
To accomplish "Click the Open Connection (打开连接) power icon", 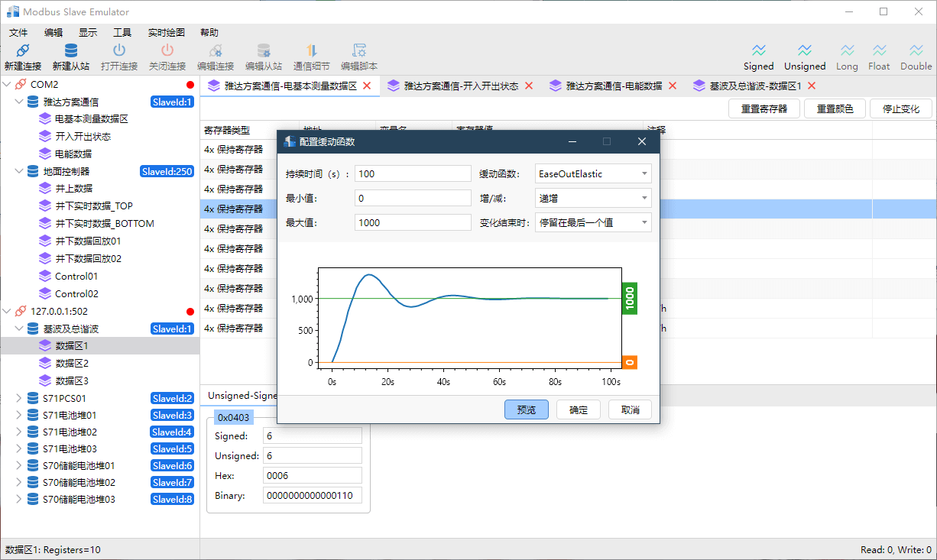I will pyautogui.click(x=118, y=51).
